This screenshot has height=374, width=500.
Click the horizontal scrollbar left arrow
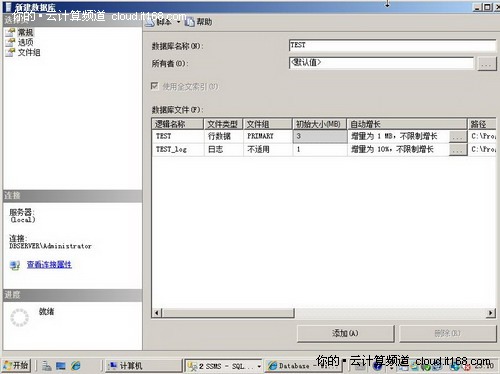pos(157,313)
